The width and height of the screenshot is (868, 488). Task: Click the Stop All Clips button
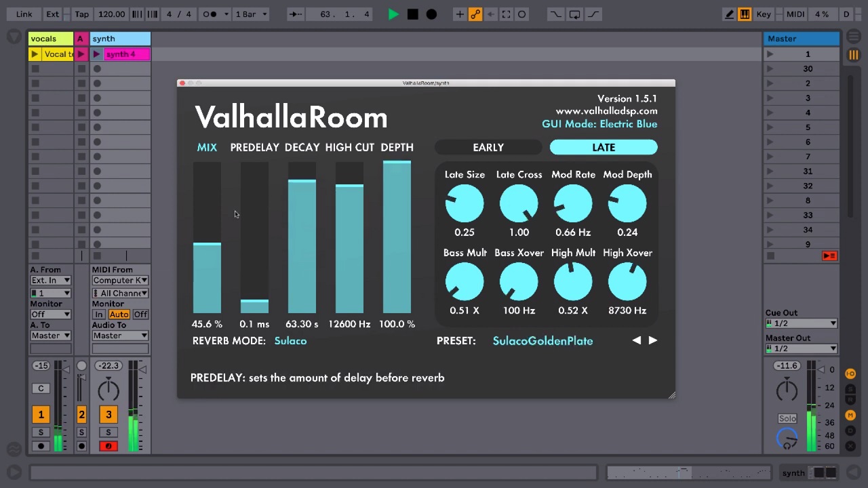(829, 256)
